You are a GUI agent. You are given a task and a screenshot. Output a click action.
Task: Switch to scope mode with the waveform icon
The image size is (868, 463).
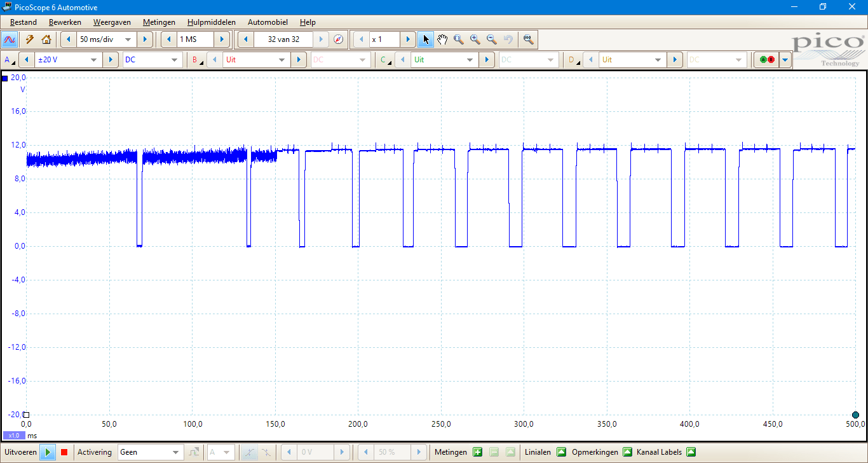pos(10,39)
